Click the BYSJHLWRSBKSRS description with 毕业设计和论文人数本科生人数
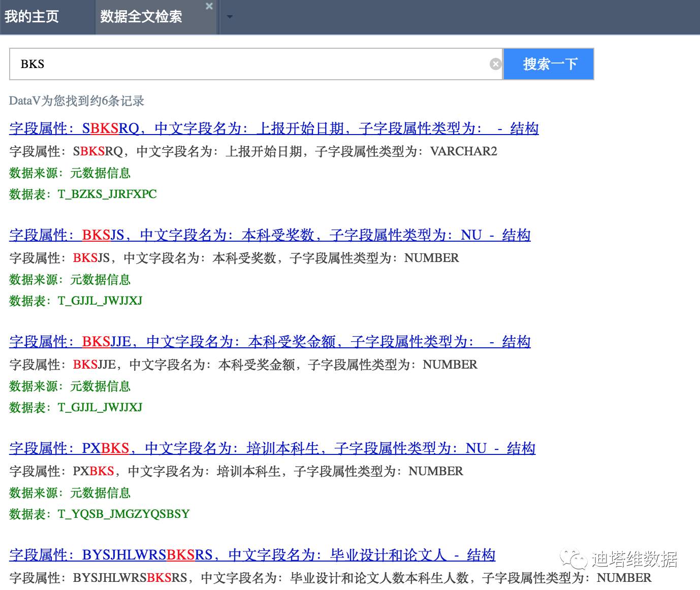700x590 pixels. [330, 578]
